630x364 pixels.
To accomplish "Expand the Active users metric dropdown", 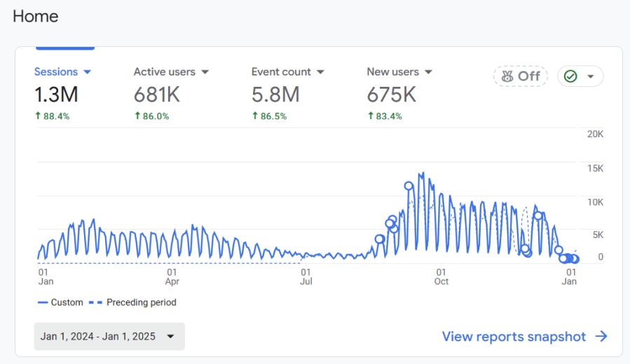I will tap(205, 72).
